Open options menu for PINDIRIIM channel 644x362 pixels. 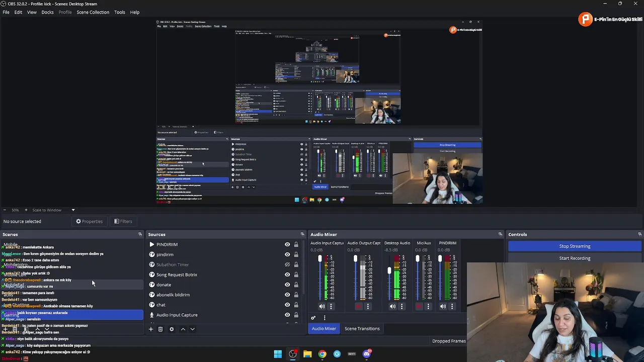[452, 306]
